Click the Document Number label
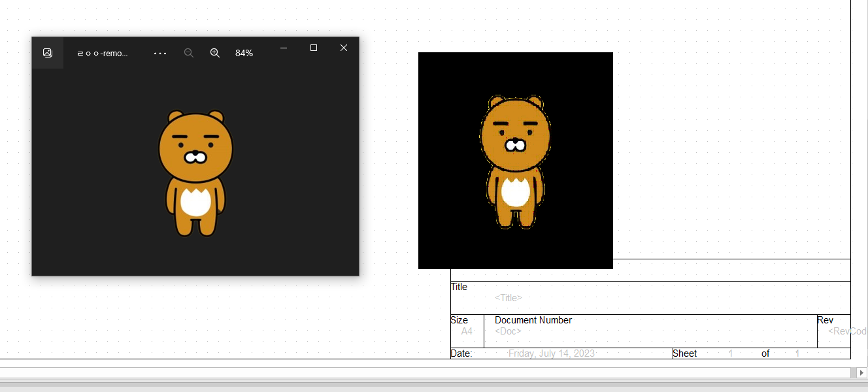The width and height of the screenshot is (868, 392). (x=533, y=320)
